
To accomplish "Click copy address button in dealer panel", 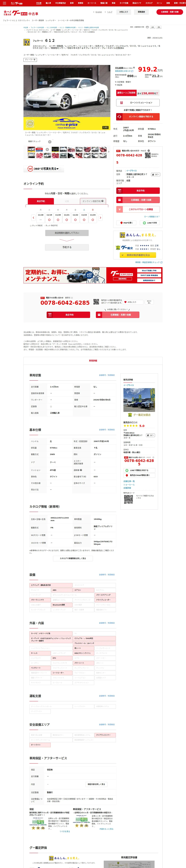I will (x=151, y=435).
